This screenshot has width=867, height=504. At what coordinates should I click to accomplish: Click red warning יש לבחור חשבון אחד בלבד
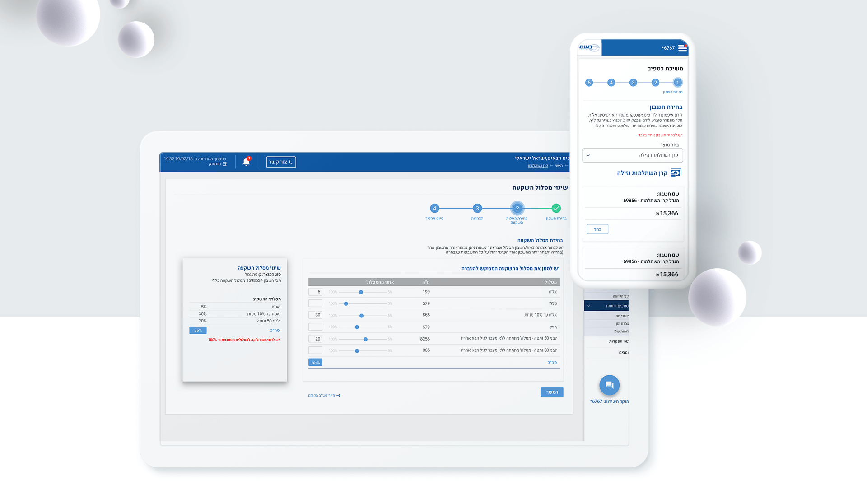click(x=660, y=135)
